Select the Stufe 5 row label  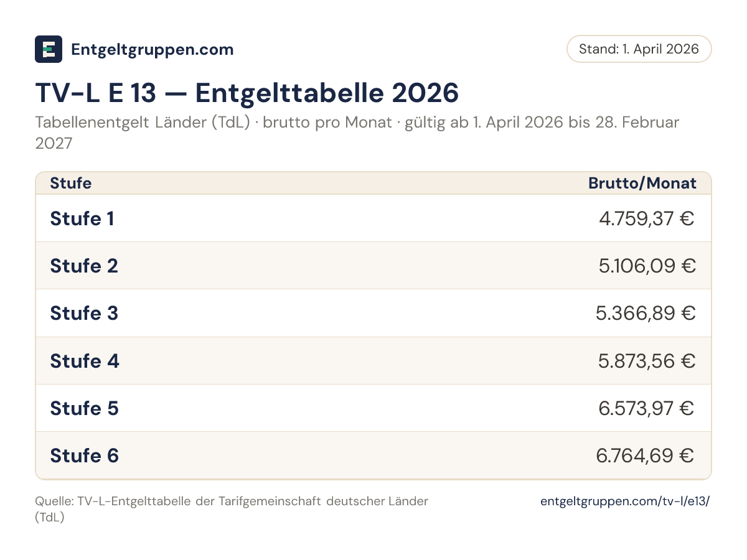click(84, 408)
